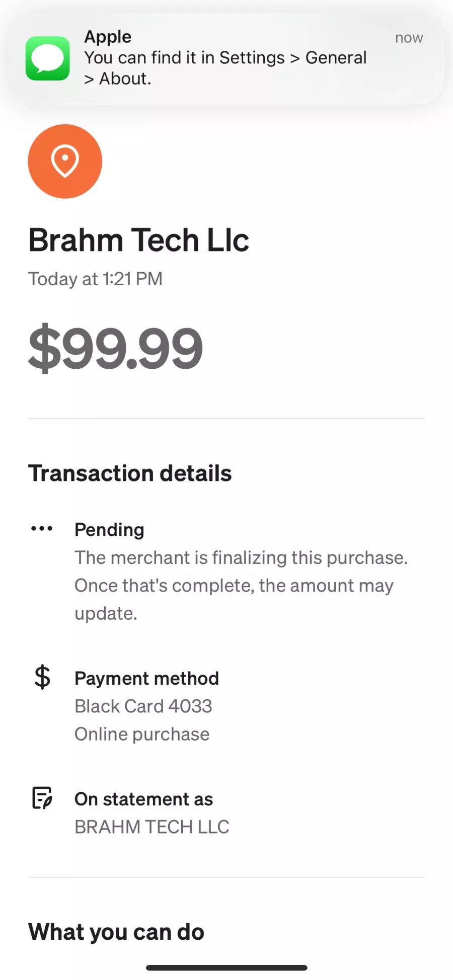Screen dimensions: 453x980
Task: Tap the Pending three-dots icon
Action: pos(42,529)
